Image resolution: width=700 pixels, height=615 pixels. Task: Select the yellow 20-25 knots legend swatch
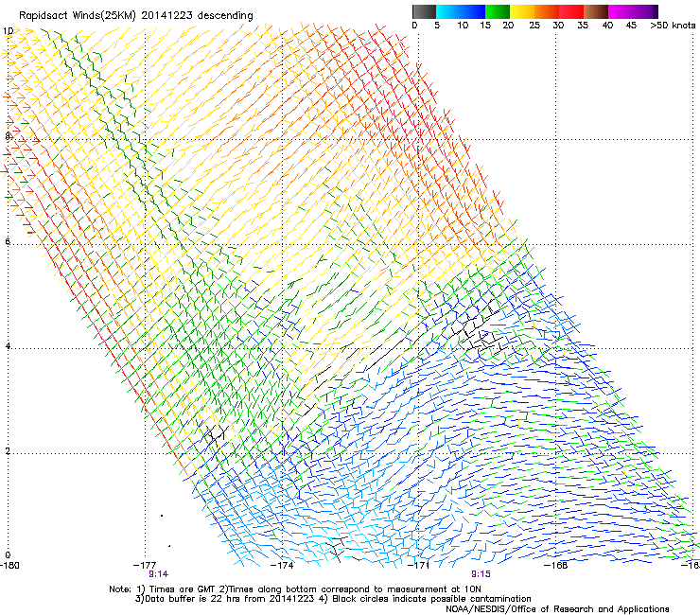[x=522, y=11]
